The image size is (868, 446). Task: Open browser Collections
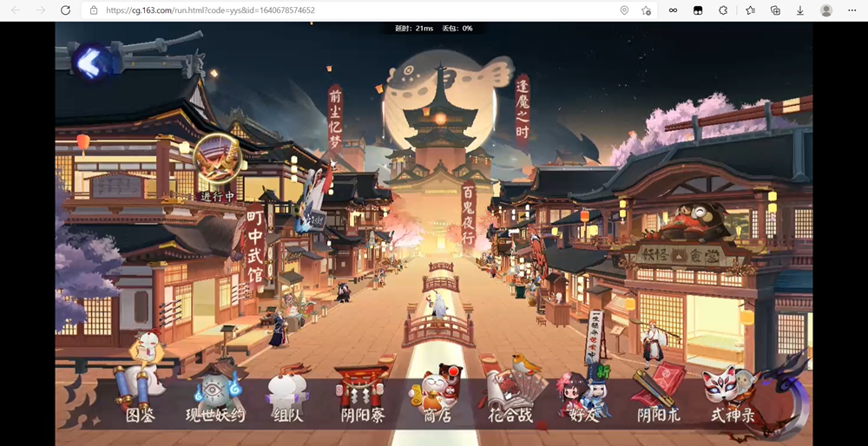point(775,10)
